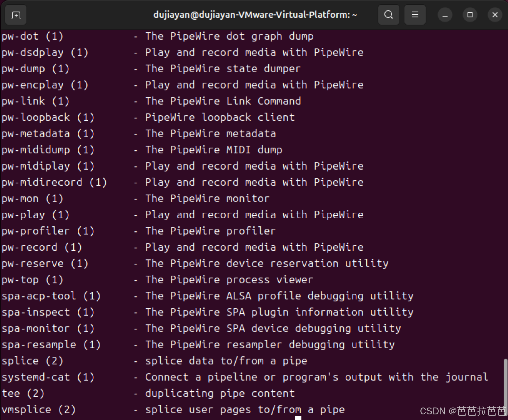Screen dimensions: 508x420
Task: Click 'The PipeWire profiler' description
Action: 211,231
